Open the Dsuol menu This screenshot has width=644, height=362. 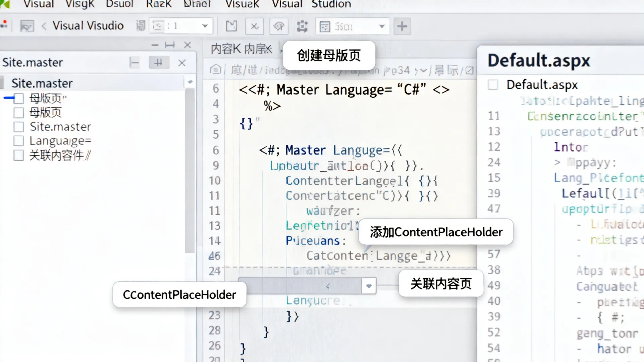[119, 4]
